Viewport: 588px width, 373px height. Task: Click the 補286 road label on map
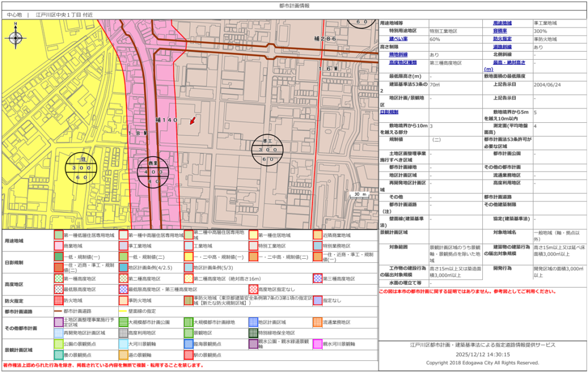(324, 38)
